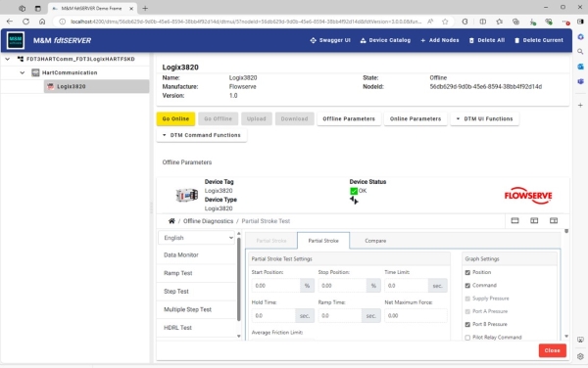Open sidebar settings gear icon
588x368 pixels.
(x=580, y=356)
